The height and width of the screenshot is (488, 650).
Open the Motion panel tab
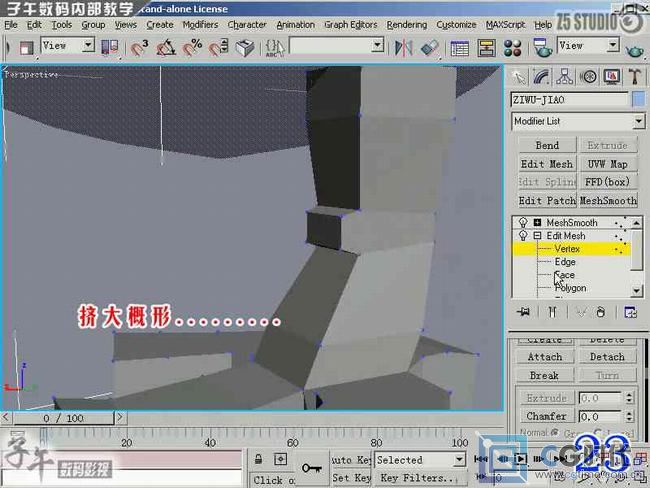tap(587, 77)
